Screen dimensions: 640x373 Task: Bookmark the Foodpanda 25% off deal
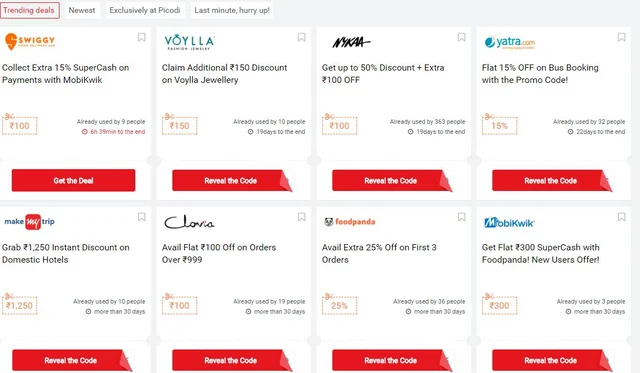pos(461,217)
